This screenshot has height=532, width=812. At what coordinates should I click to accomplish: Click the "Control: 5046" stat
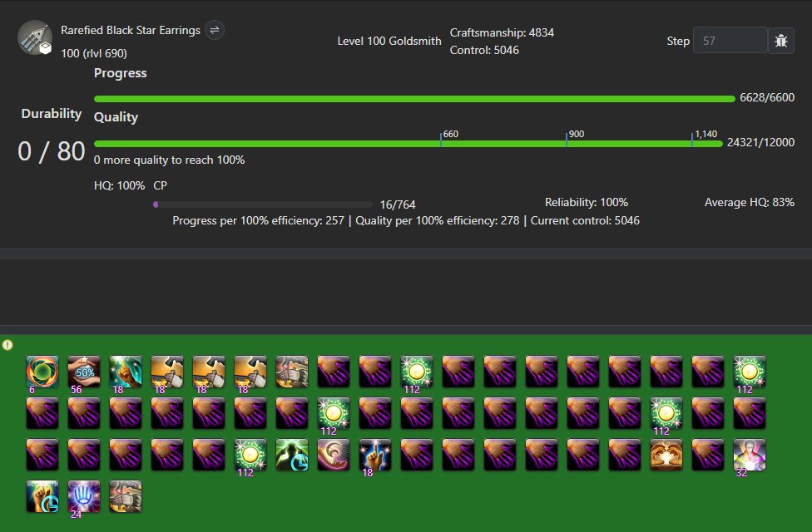(x=484, y=50)
